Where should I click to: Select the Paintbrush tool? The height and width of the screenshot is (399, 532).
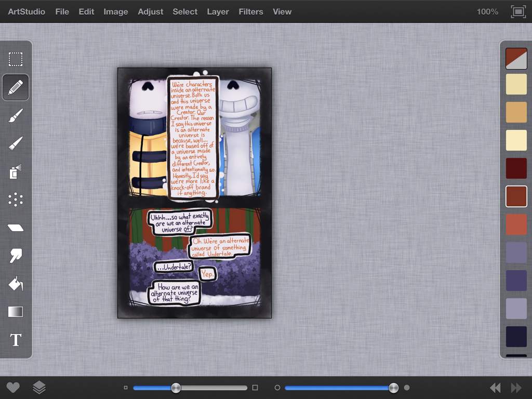(16, 115)
